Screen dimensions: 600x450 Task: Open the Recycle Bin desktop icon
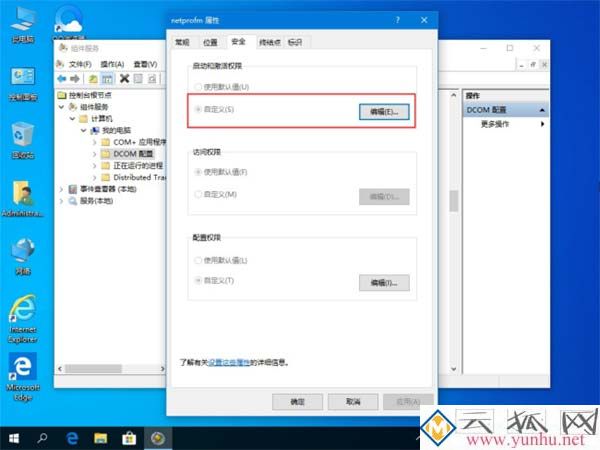click(23, 140)
